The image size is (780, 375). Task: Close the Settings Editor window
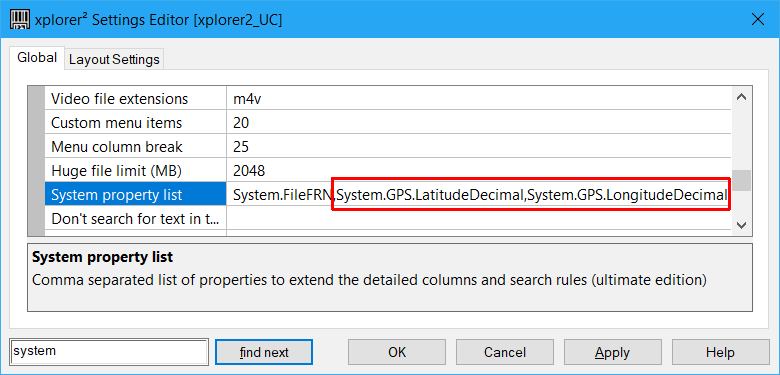point(757,19)
